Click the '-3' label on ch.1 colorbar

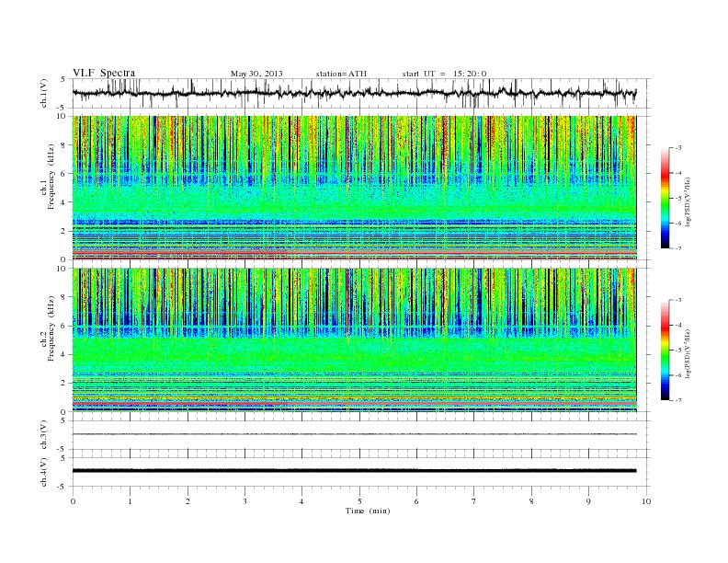tap(677, 148)
